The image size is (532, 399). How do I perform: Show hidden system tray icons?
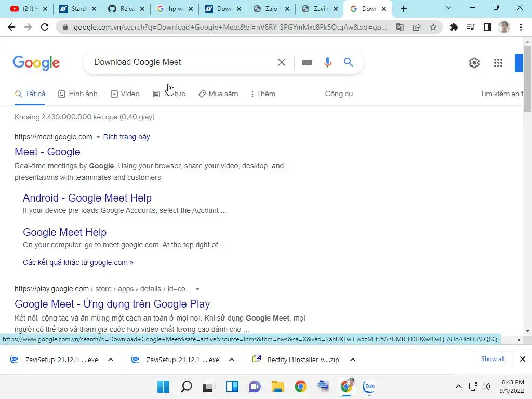(458, 387)
